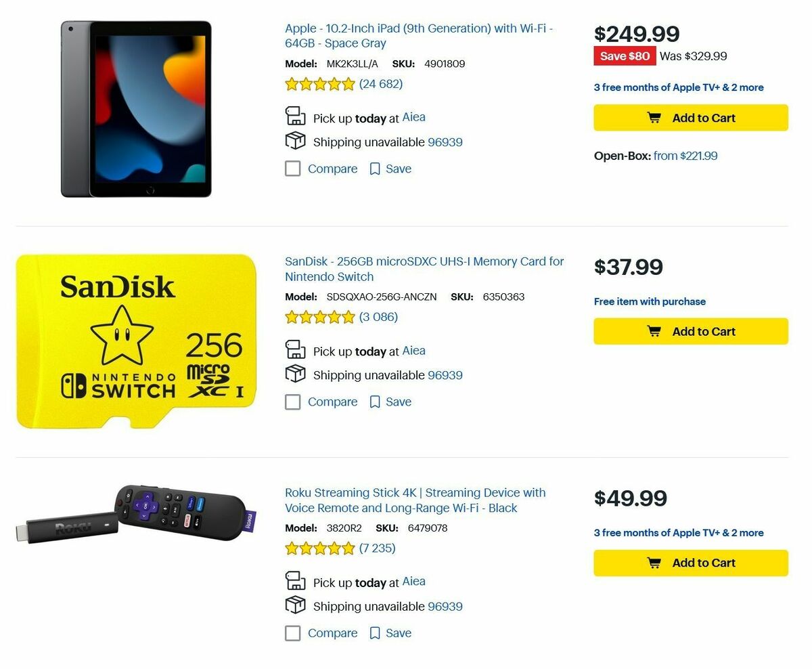The height and width of the screenshot is (669, 812).
Task: Open the 24 682 reviews for the iPad
Action: (380, 83)
